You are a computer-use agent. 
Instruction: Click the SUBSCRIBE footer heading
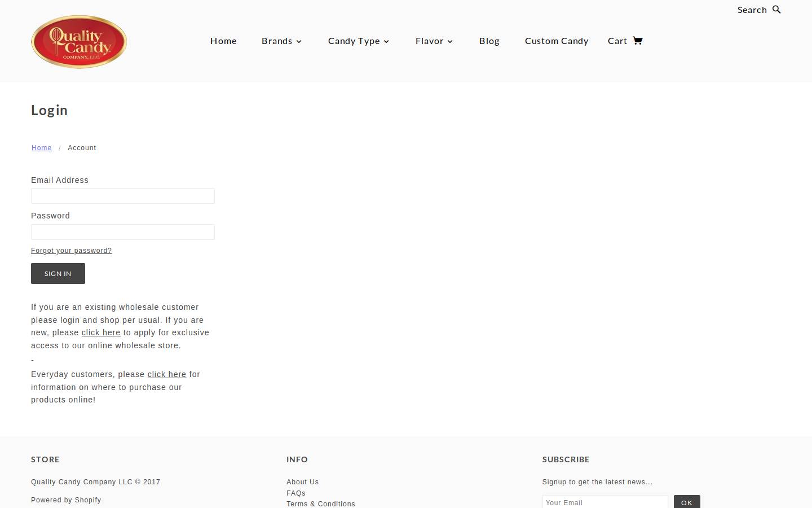point(566,459)
